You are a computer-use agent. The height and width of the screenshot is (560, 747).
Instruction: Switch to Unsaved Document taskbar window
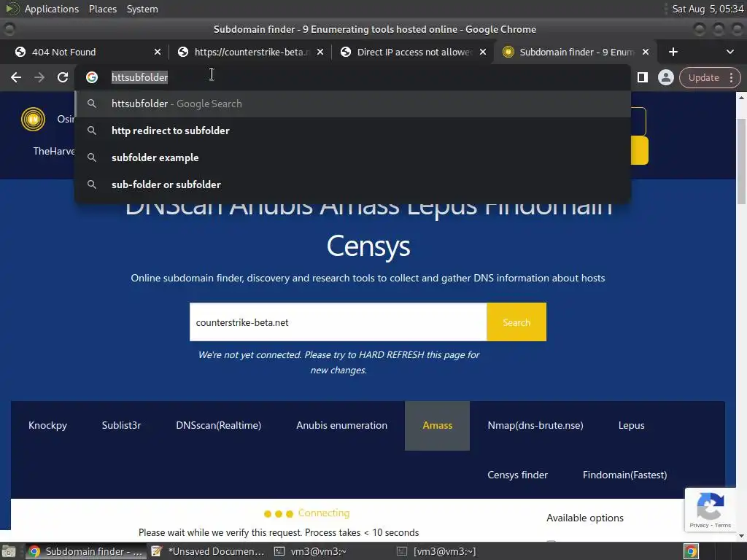pos(208,551)
